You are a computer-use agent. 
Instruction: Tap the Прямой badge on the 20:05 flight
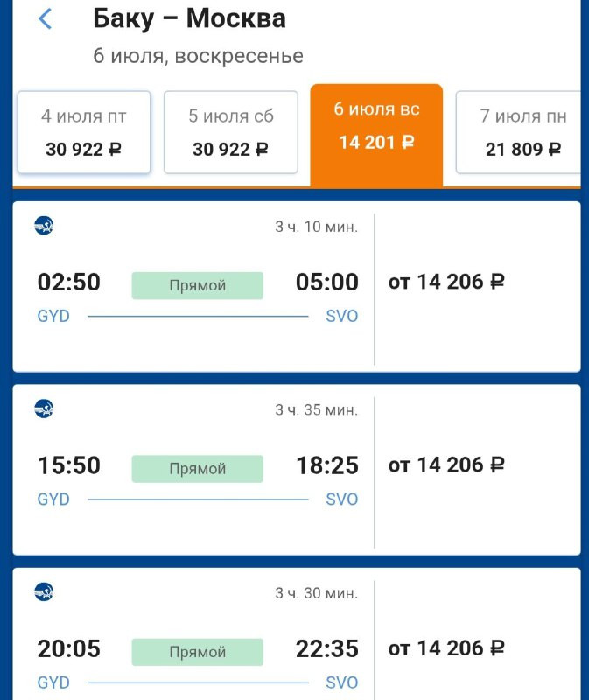point(198,652)
